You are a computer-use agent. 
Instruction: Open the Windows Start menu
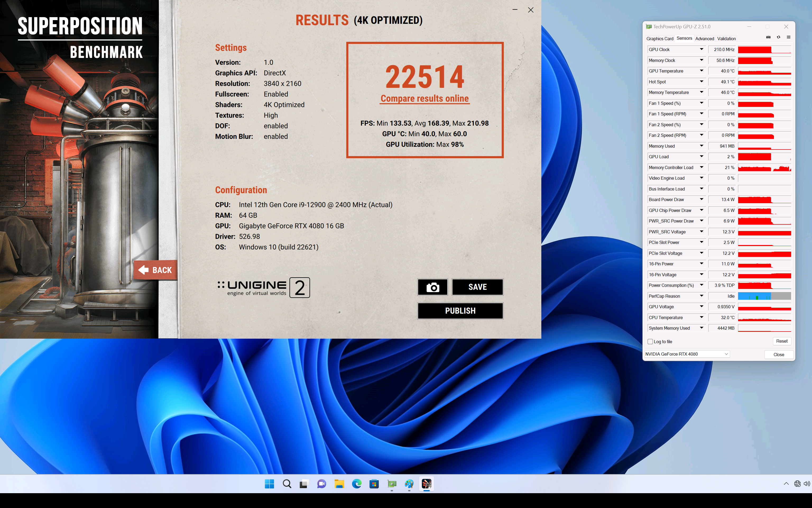269,484
